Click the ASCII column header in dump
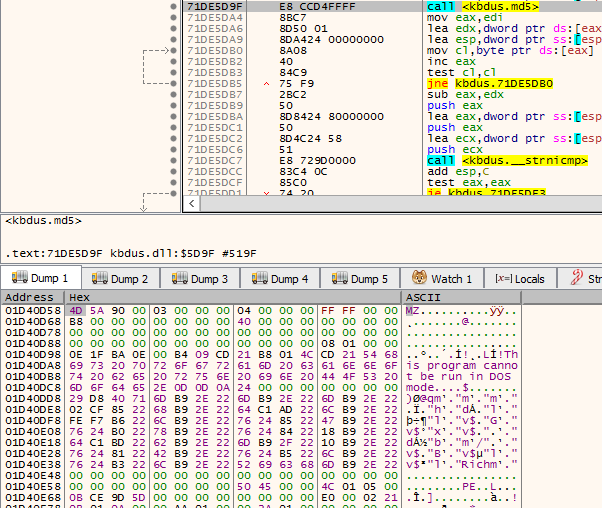This screenshot has height=508, width=602. 461,297
